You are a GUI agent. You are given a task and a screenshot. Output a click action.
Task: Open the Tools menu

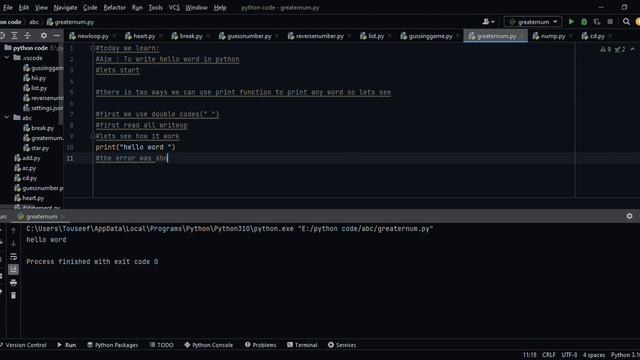coord(155,7)
